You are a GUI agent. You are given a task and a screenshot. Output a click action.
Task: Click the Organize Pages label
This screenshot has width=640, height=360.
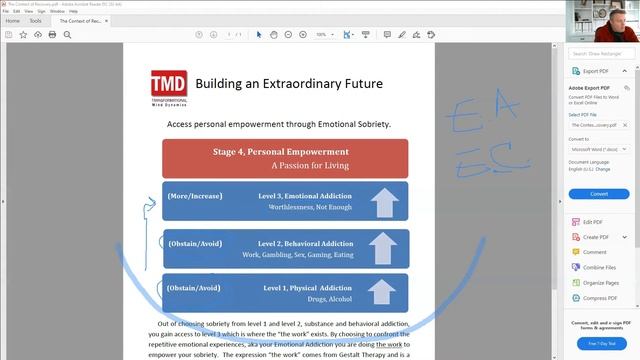coord(601,282)
